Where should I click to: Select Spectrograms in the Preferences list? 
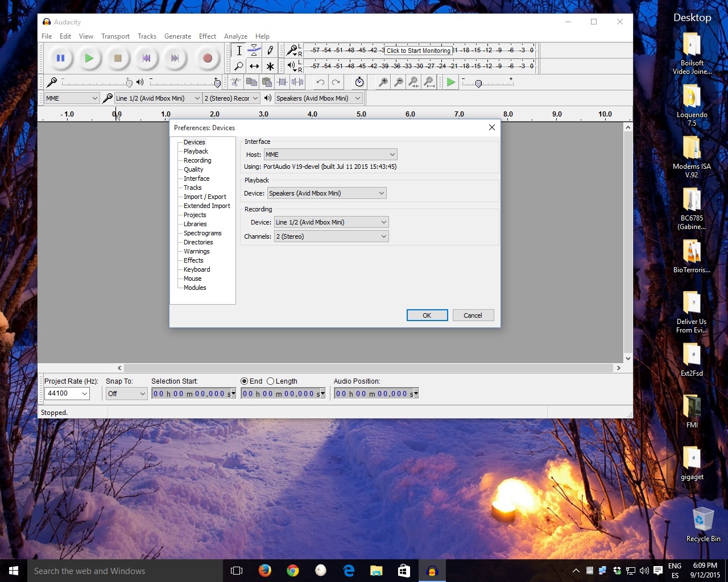coord(202,233)
